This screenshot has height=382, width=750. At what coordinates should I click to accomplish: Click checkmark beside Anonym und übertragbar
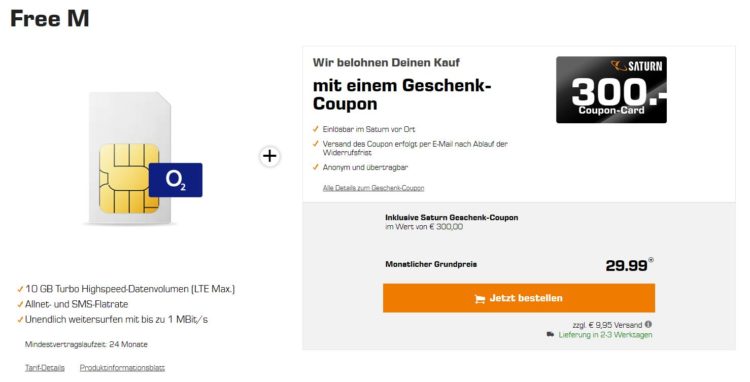pos(315,167)
